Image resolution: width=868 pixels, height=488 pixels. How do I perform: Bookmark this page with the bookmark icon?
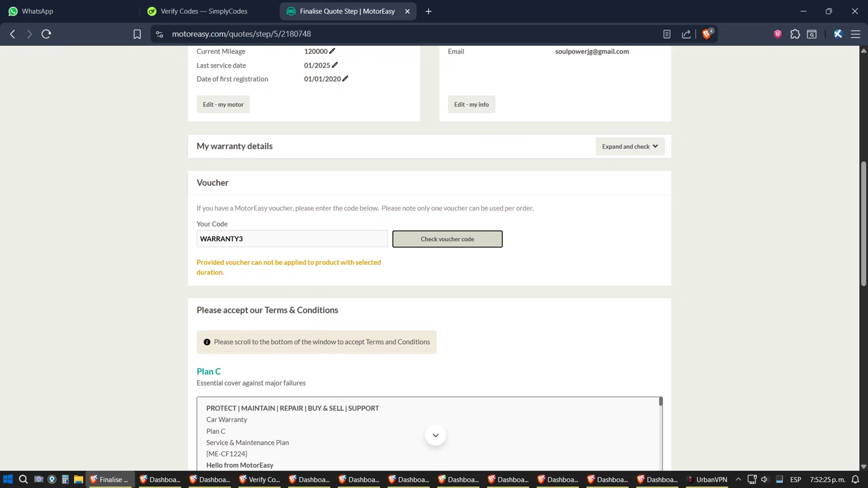(137, 34)
